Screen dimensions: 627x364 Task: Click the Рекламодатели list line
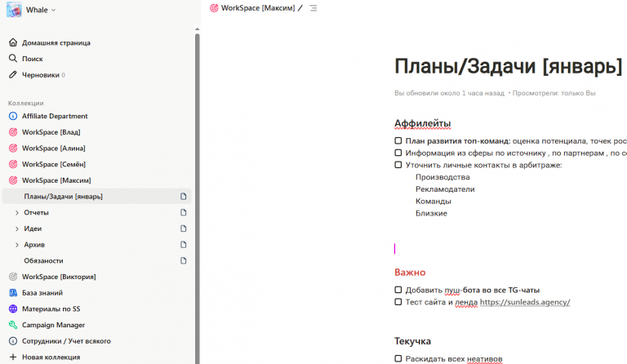tap(445, 189)
